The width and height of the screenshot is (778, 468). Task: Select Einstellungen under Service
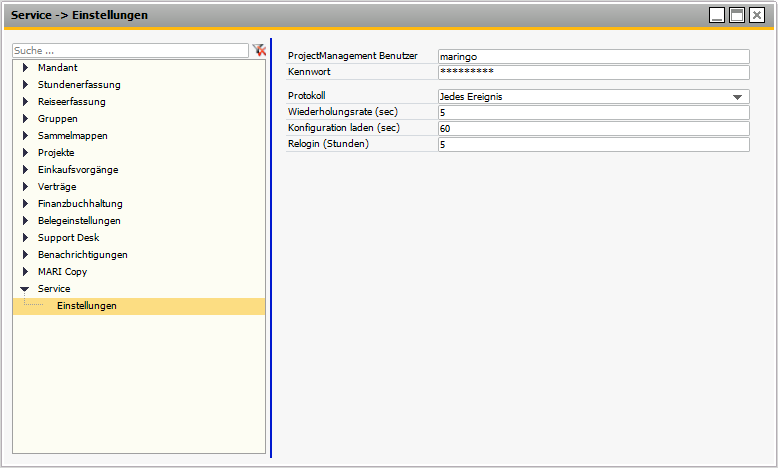point(86,305)
